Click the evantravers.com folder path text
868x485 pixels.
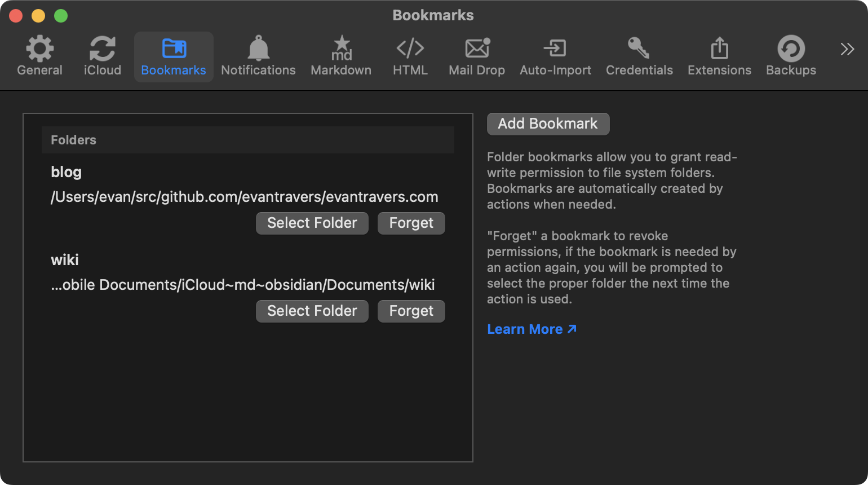point(245,197)
